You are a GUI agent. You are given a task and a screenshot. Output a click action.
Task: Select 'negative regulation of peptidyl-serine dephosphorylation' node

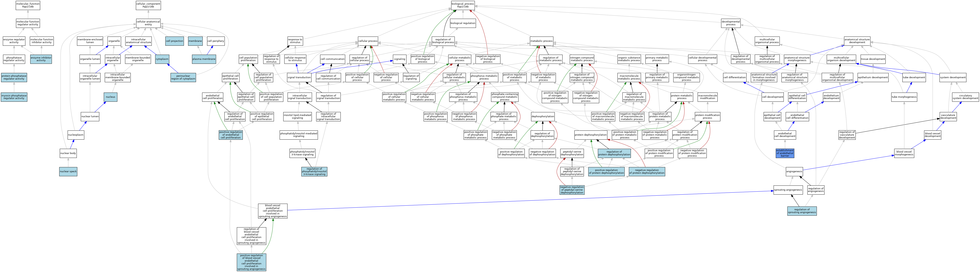[x=572, y=190]
